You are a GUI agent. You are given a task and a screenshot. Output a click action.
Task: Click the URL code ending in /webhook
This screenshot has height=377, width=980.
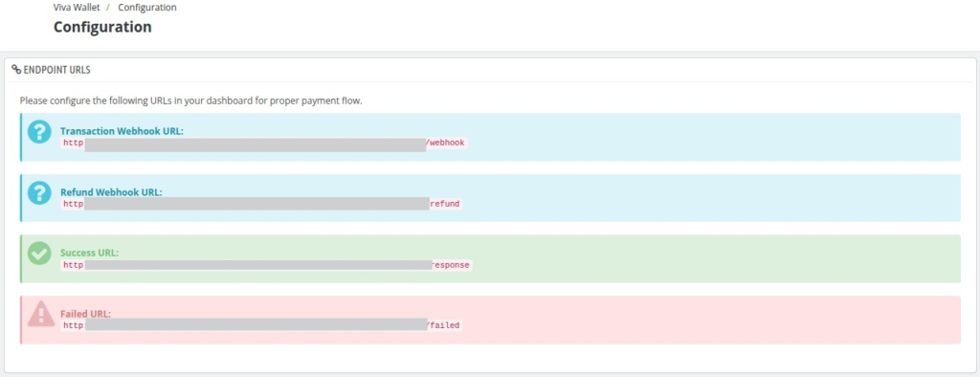coord(264,144)
